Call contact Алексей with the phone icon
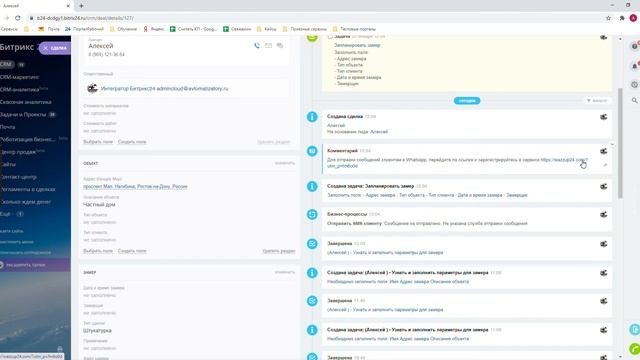Screen dimensions: 640x360 [x=257, y=46]
